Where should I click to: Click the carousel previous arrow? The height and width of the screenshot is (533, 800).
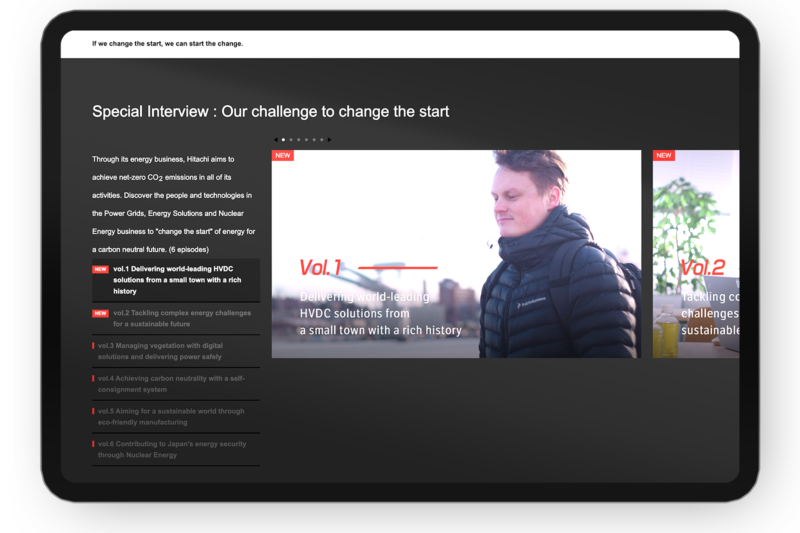(276, 140)
